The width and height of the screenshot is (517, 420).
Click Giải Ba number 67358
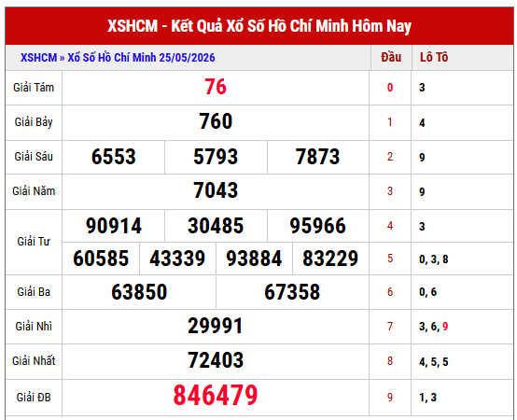pos(292,292)
